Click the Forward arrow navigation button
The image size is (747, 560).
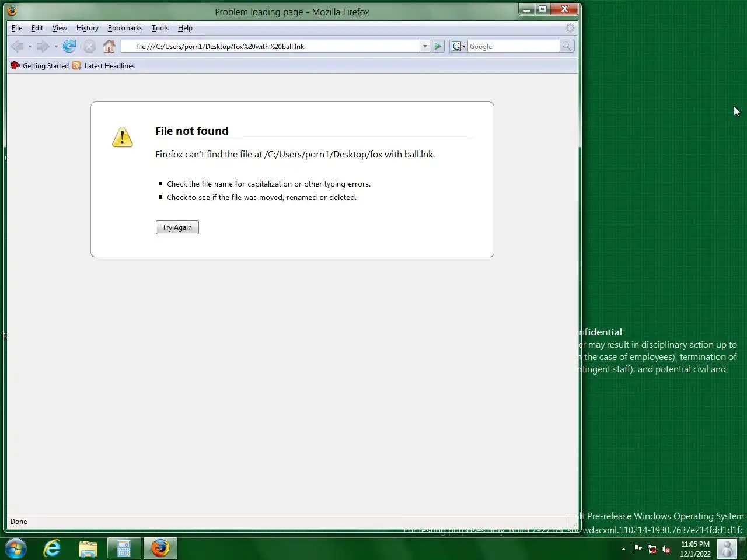coord(43,46)
